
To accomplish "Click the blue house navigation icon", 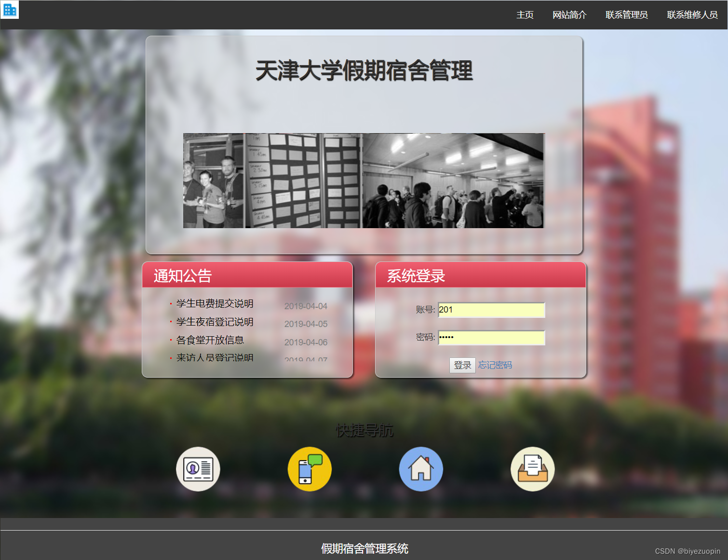I will (421, 469).
